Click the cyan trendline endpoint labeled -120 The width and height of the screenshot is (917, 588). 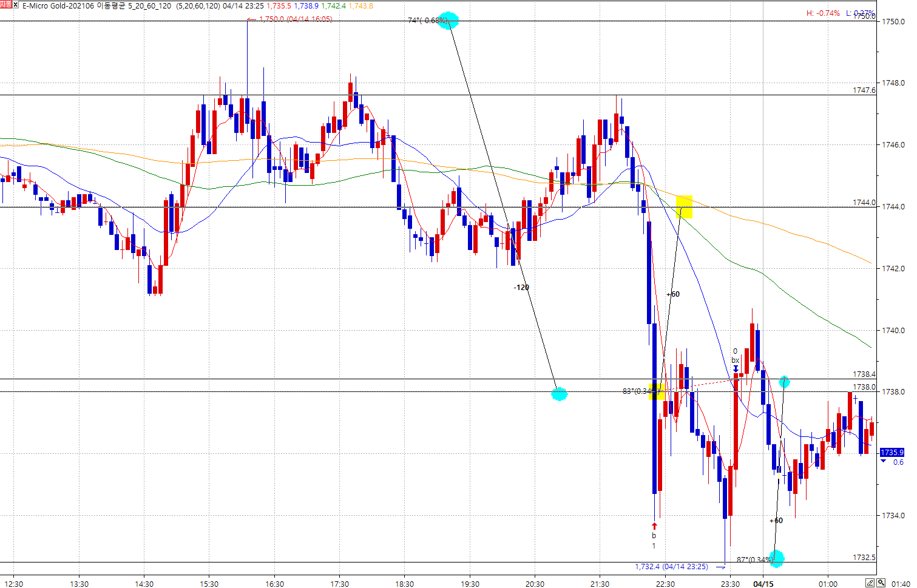click(x=559, y=394)
